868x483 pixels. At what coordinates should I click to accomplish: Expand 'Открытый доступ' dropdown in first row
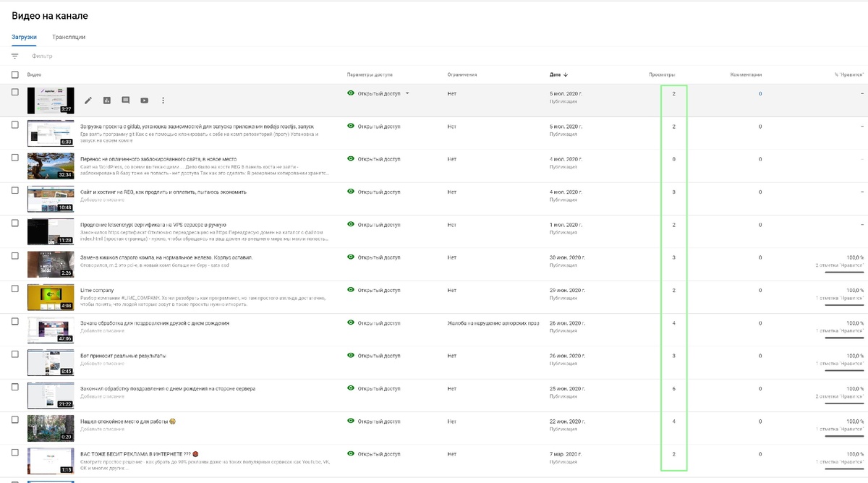tap(407, 93)
